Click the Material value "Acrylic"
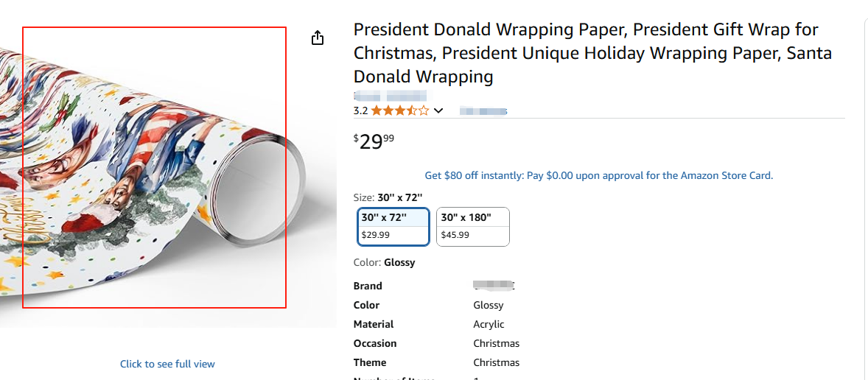The image size is (868, 380). click(489, 324)
